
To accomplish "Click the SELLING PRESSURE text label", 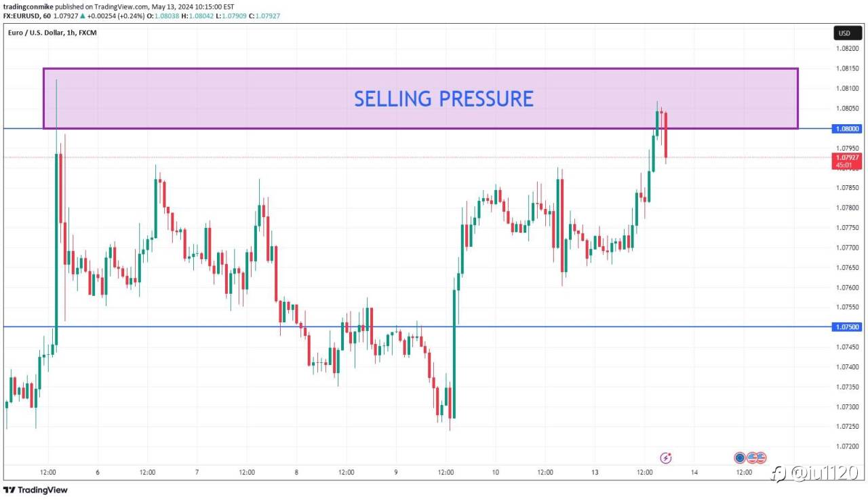I will (x=443, y=98).
